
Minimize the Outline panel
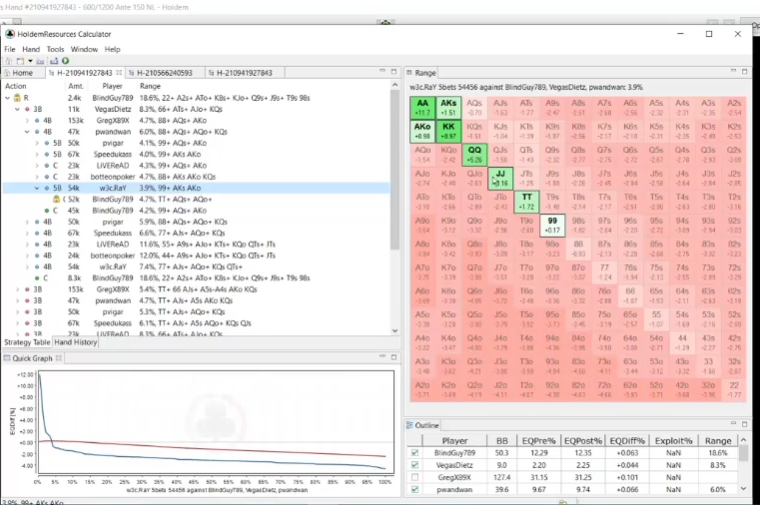(x=733, y=424)
